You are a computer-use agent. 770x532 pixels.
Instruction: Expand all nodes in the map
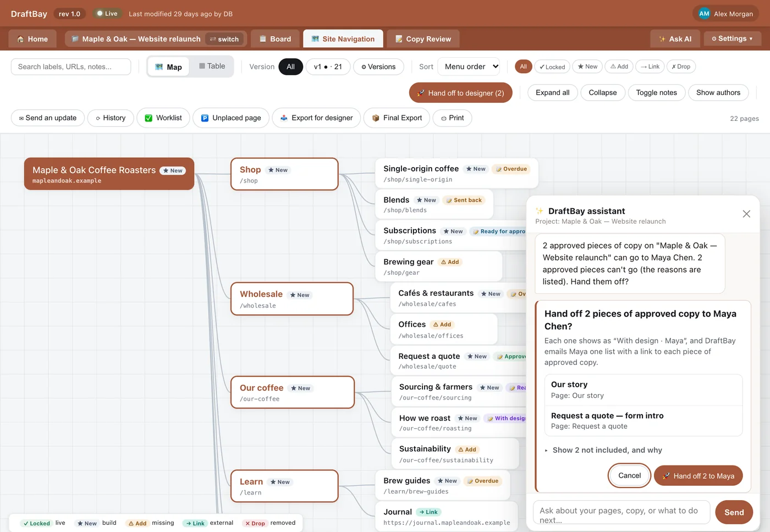point(553,92)
